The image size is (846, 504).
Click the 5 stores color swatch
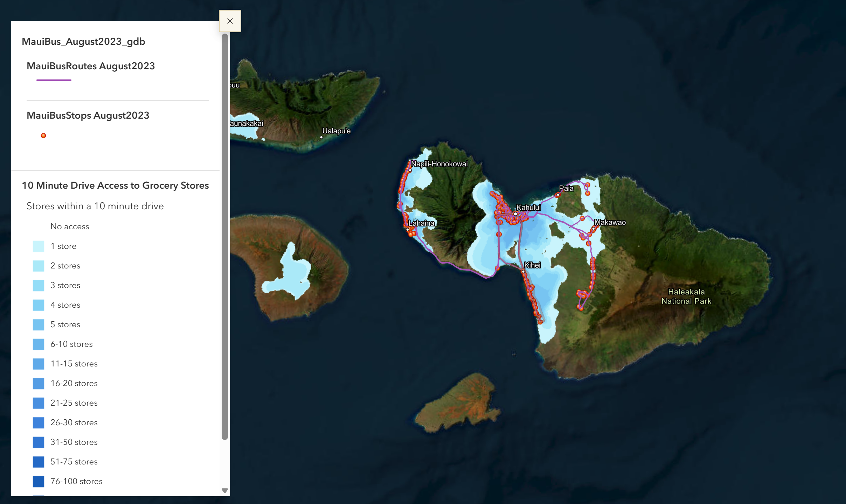coord(39,325)
